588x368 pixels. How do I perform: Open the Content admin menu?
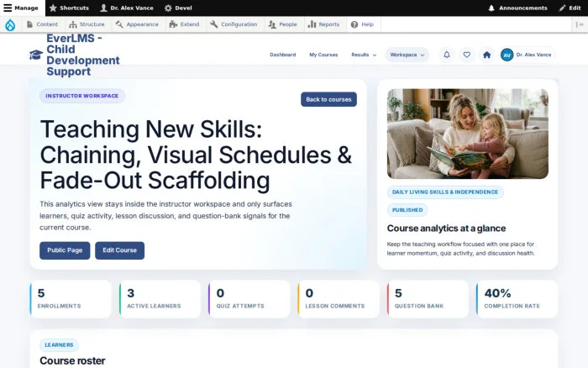click(42, 24)
